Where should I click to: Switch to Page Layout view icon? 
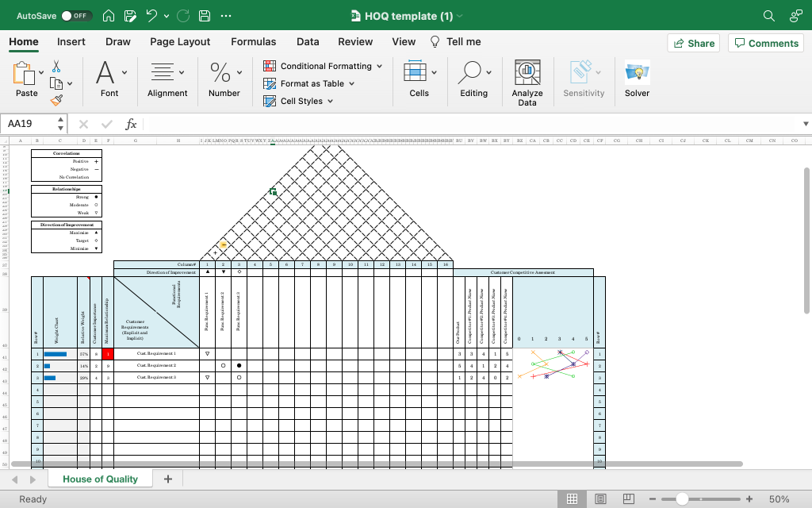[600, 499]
